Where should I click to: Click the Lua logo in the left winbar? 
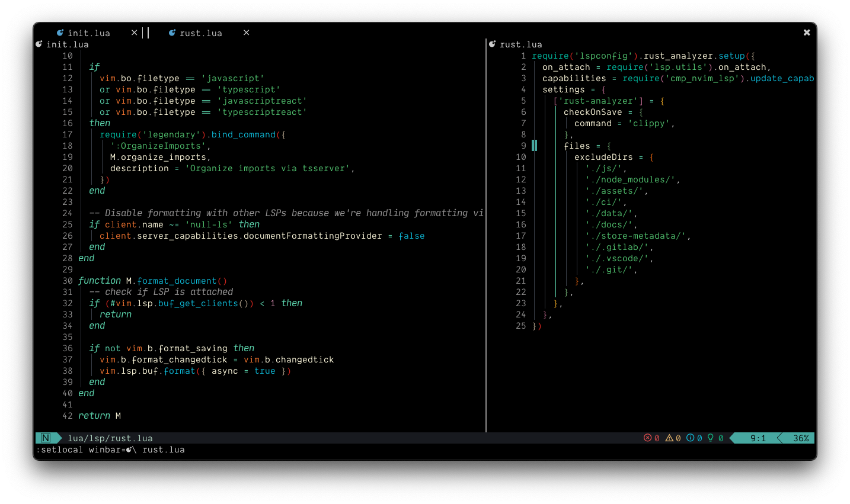pyautogui.click(x=39, y=44)
